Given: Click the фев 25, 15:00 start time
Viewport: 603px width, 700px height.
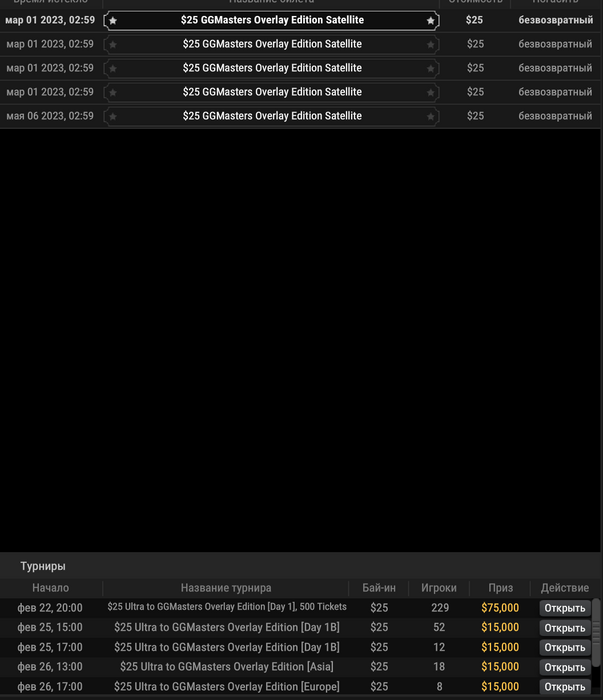Looking at the screenshot, I should tap(50, 628).
